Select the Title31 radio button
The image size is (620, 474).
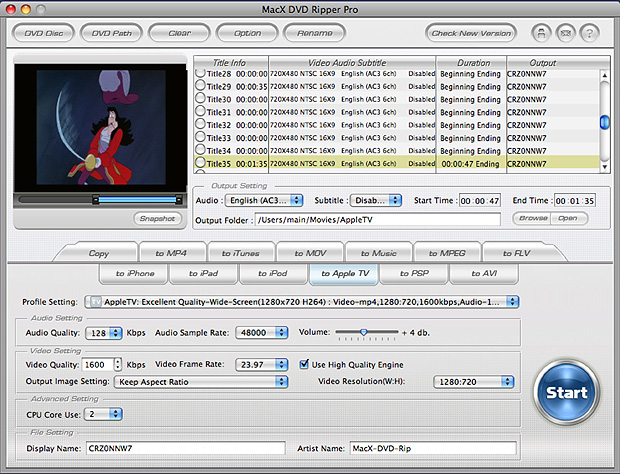click(x=200, y=111)
